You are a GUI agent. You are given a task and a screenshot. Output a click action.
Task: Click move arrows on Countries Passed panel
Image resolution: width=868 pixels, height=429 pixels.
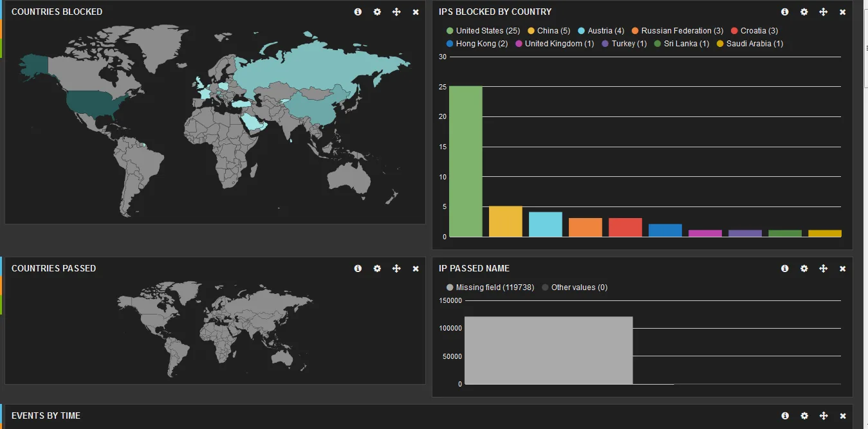click(x=396, y=269)
